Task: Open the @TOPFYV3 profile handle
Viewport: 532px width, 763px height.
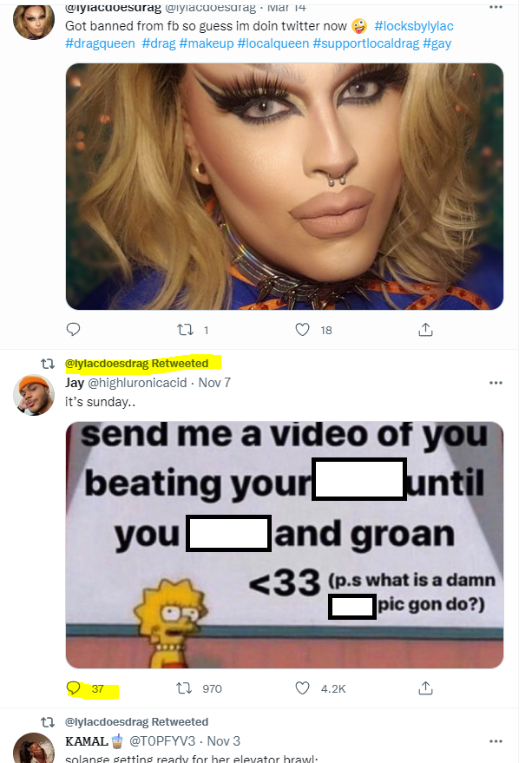Action: pos(161,741)
